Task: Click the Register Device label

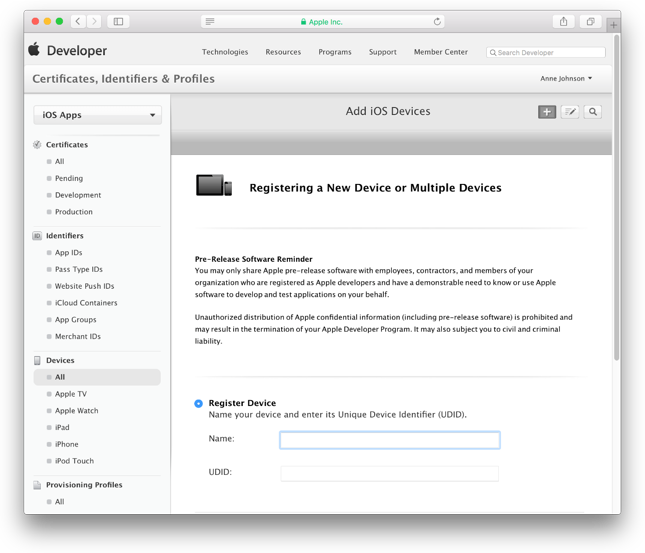Action: [x=242, y=403]
